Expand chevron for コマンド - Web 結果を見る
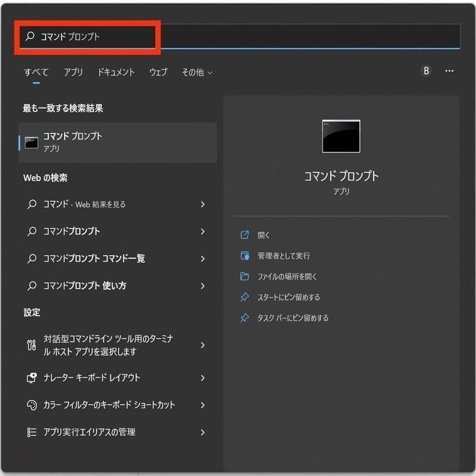 (x=202, y=204)
